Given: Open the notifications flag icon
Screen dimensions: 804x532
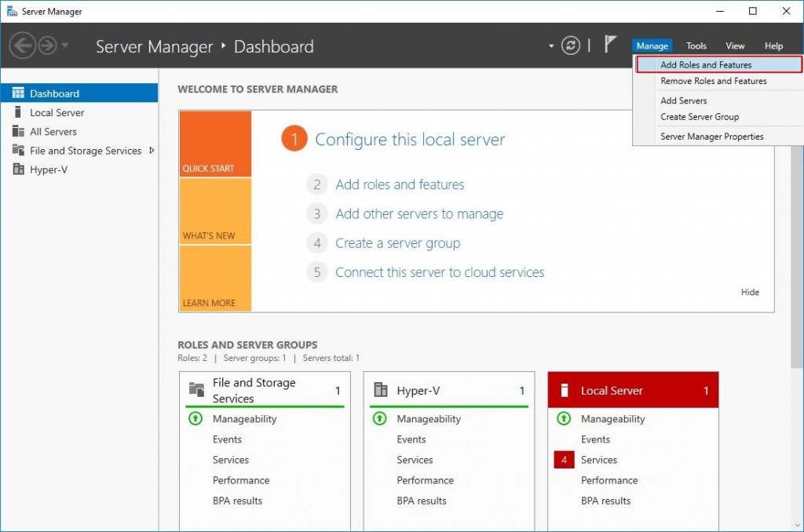Looking at the screenshot, I should click(611, 45).
